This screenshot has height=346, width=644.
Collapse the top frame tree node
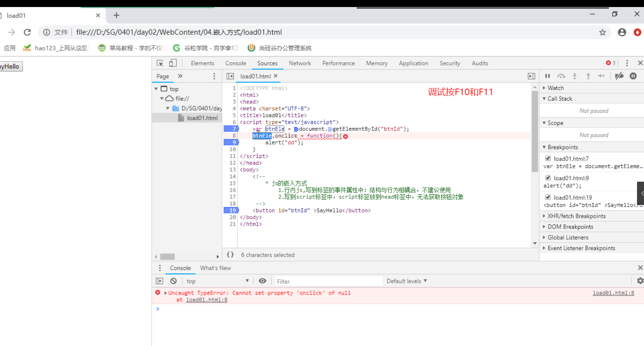point(156,89)
